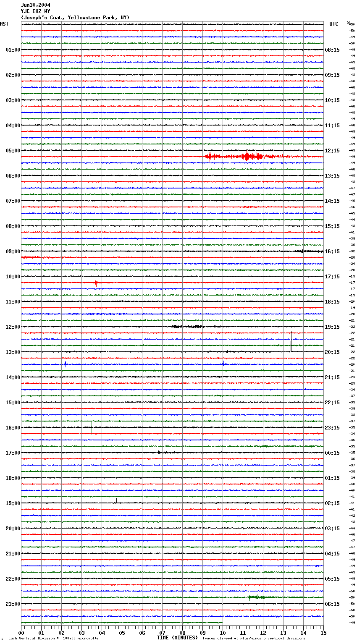Click the red spike on the trace after 10:00 MST
The height and width of the screenshot is (644, 357).
(x=96, y=283)
